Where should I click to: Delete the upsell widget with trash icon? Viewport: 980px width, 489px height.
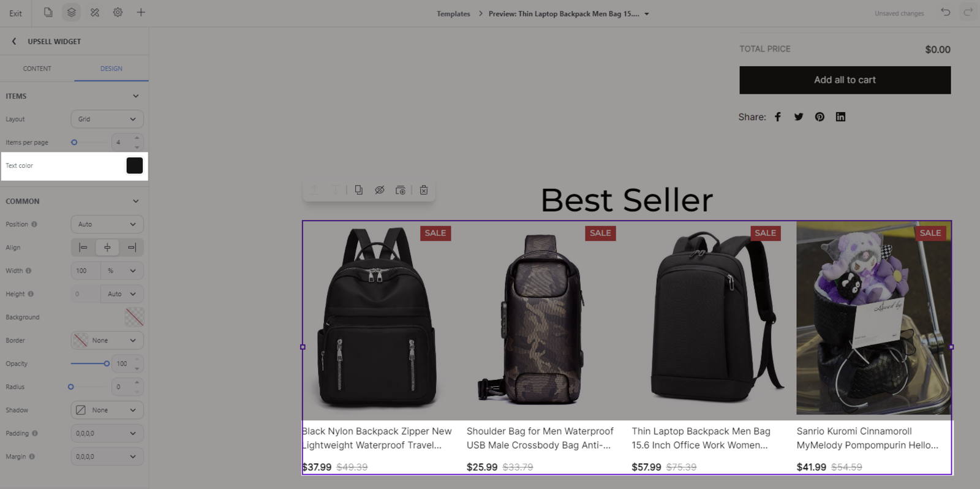tap(424, 190)
